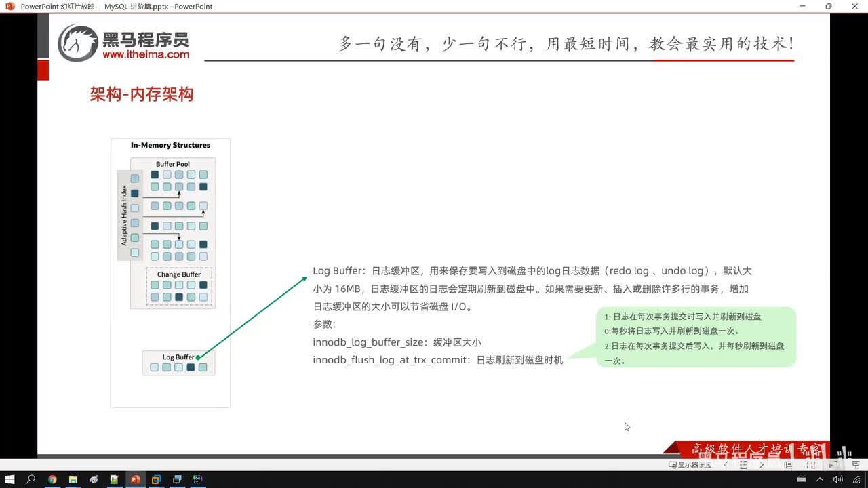The image size is (868, 488).
Task: Switch to Slide Sorter view
Action: click(x=810, y=465)
